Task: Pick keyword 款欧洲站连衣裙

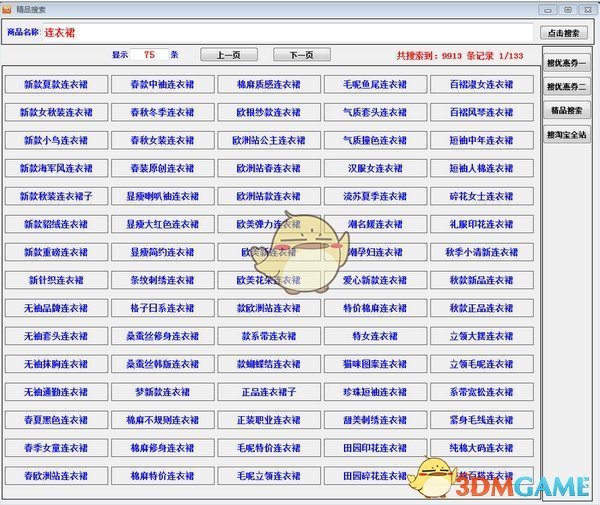Action: [269, 308]
